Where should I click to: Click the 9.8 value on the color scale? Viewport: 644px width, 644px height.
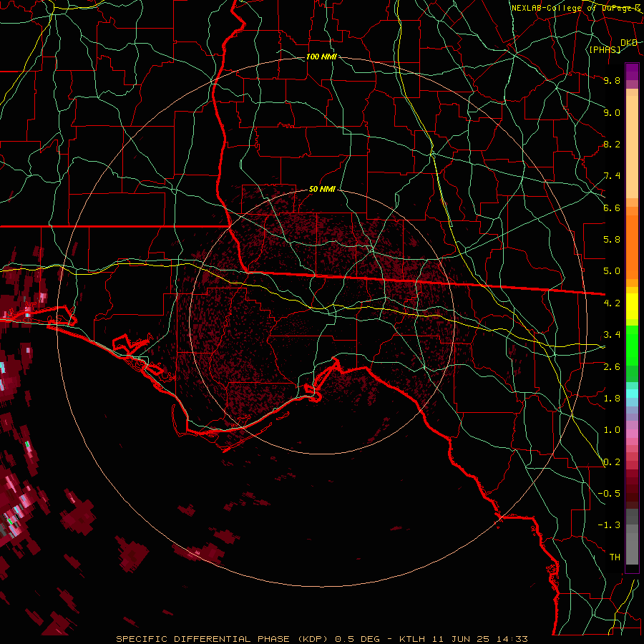click(612, 80)
